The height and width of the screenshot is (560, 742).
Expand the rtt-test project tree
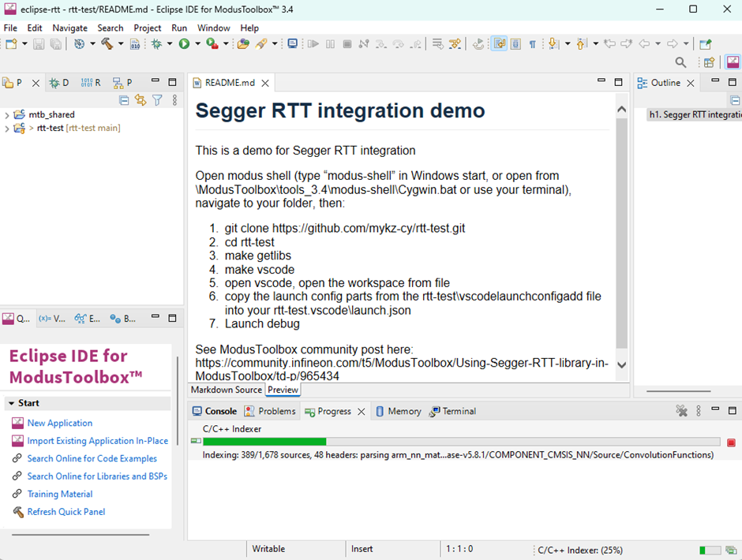6,129
